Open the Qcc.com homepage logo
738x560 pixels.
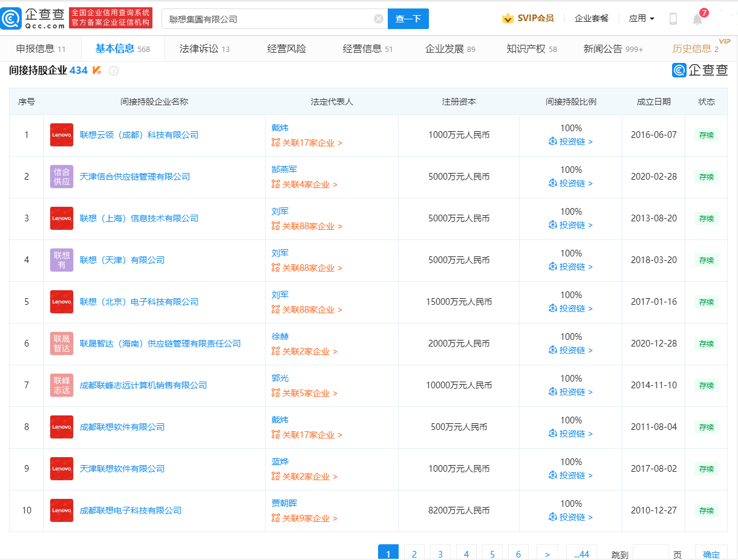pyautogui.click(x=33, y=19)
